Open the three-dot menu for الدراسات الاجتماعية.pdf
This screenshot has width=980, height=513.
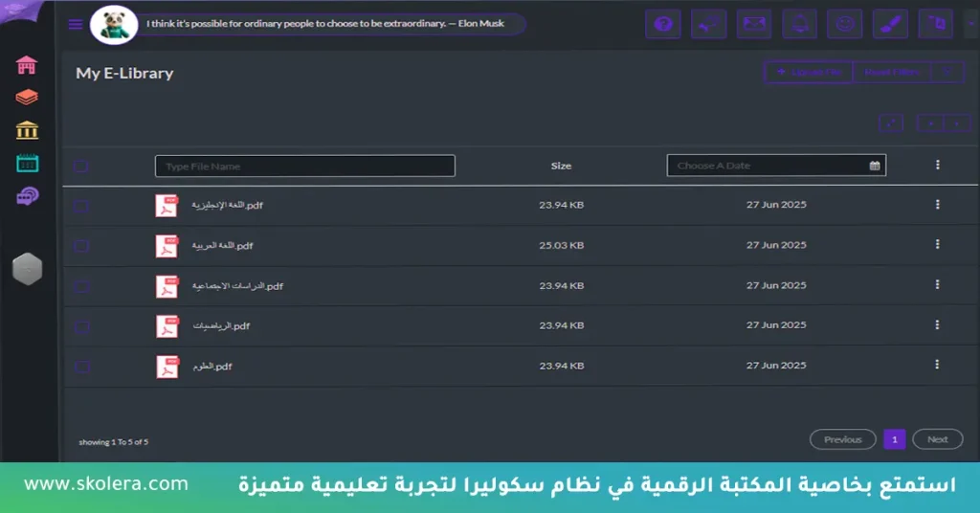click(938, 284)
